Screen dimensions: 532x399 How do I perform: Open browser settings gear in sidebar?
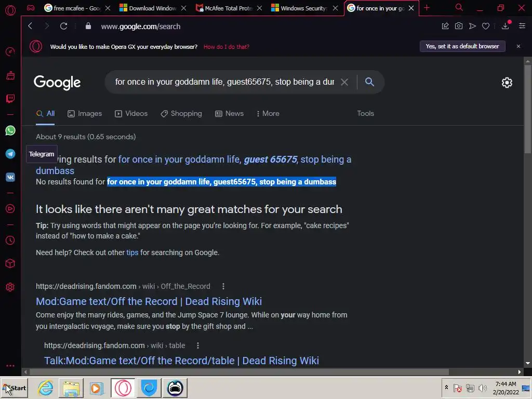click(10, 287)
